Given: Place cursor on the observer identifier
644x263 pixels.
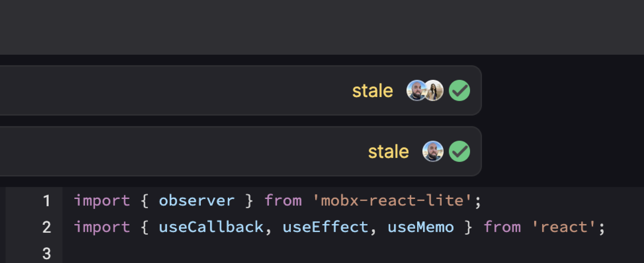Looking at the screenshot, I should point(197,201).
